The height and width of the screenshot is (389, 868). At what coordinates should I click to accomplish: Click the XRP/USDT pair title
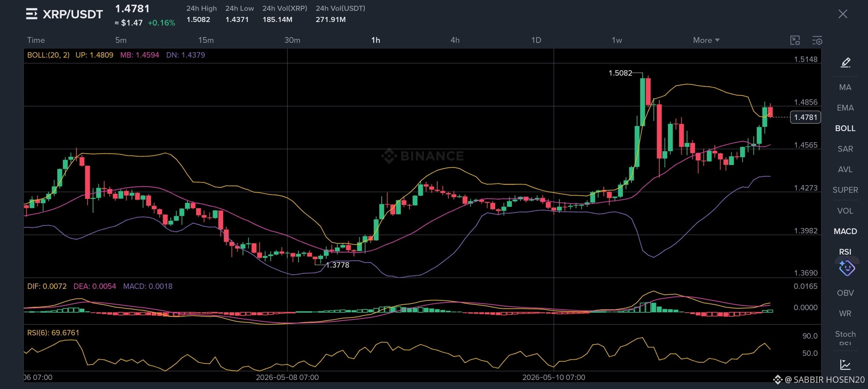(x=73, y=14)
